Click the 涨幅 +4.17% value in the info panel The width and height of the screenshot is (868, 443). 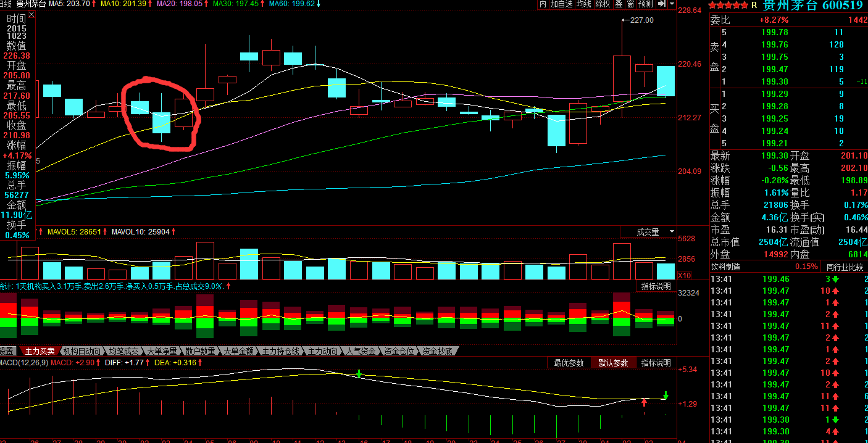pos(17,156)
